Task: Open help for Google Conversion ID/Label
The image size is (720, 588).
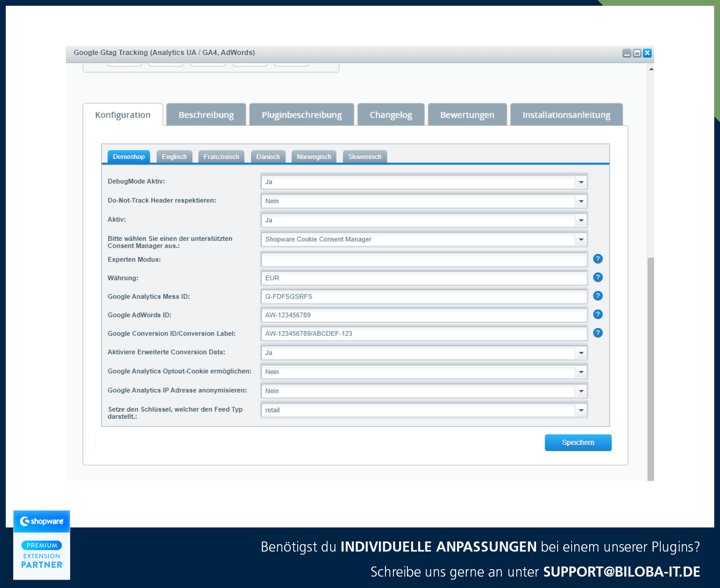Action: pos(598,333)
